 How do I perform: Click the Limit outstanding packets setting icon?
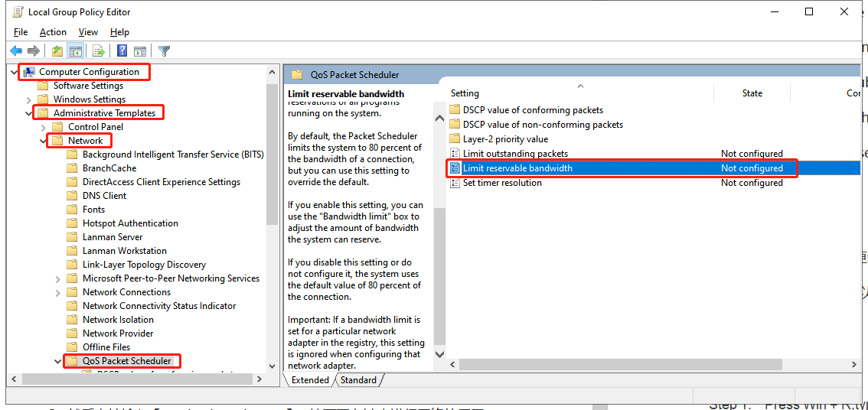[x=455, y=153]
